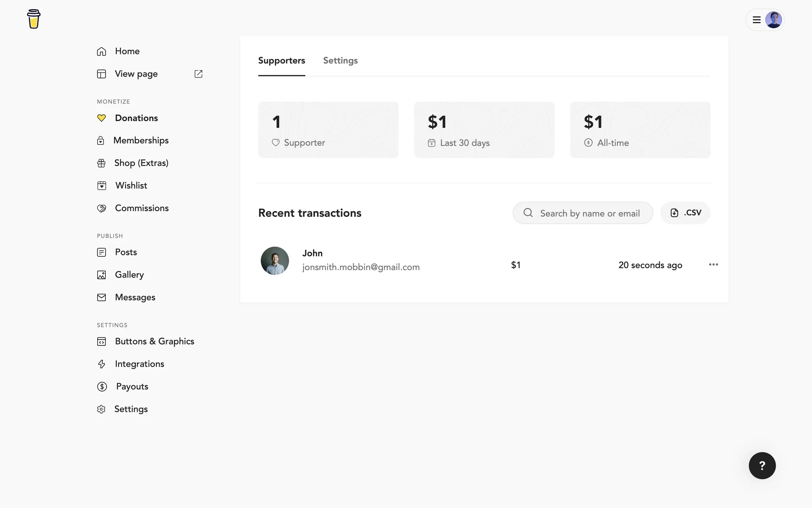Open the three-dot menu for John's transaction
The image size is (812, 508).
click(713, 265)
